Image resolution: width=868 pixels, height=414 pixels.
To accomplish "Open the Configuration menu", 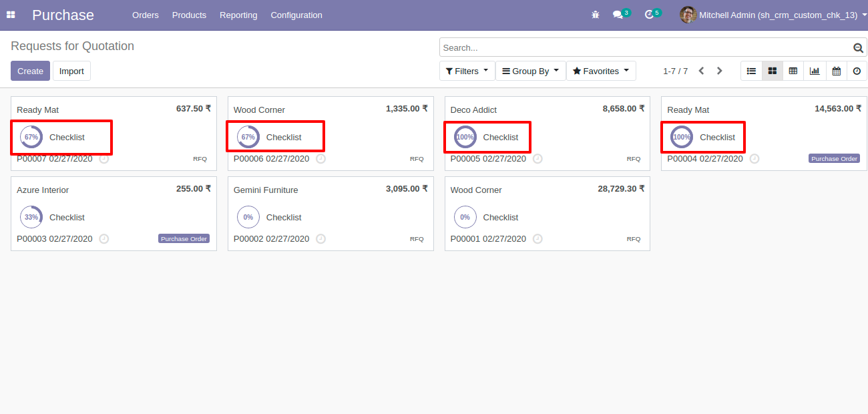I will coord(296,15).
